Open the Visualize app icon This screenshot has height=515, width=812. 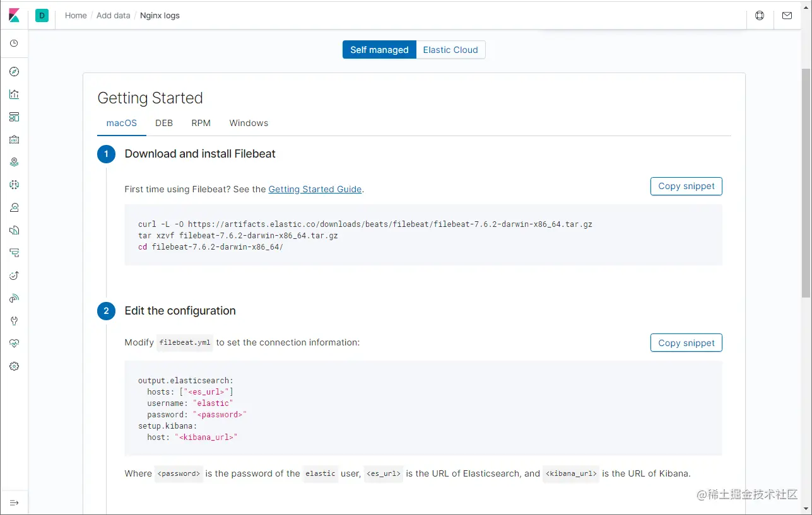tap(15, 95)
